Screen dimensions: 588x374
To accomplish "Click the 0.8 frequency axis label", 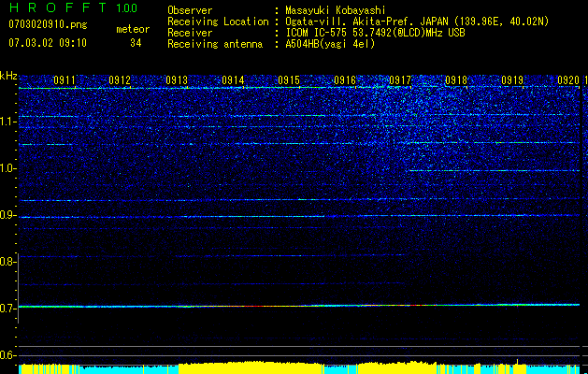I will 7,262.
